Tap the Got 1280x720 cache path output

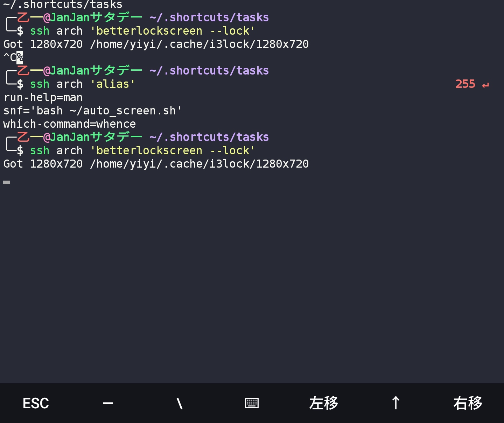[x=156, y=163]
